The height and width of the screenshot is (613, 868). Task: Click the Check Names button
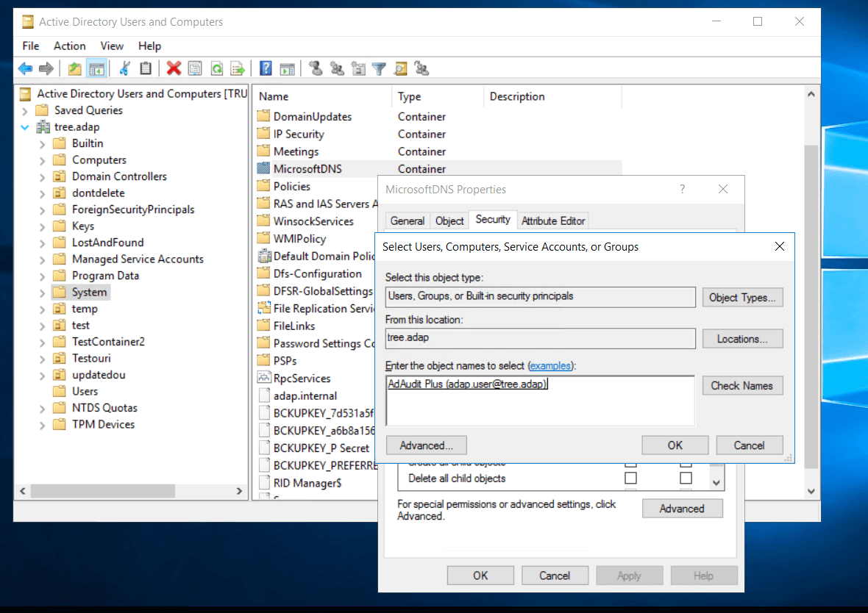(x=741, y=386)
